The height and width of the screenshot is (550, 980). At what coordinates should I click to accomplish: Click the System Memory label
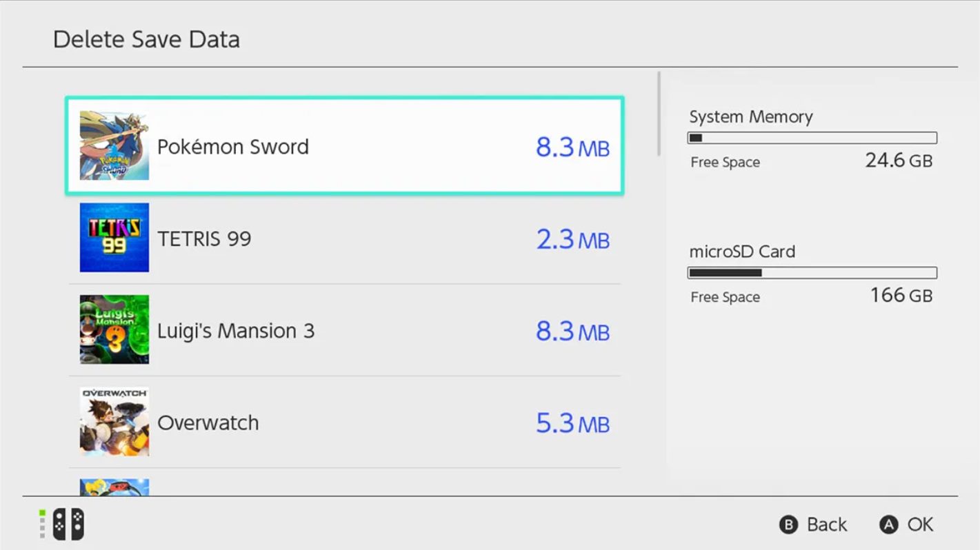tap(751, 117)
